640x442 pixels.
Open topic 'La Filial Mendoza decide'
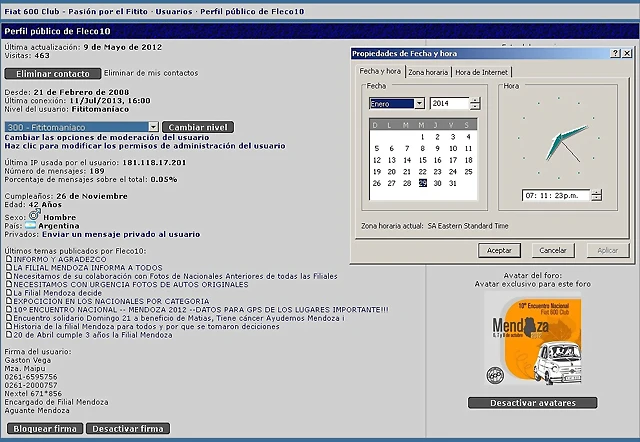tap(58, 293)
